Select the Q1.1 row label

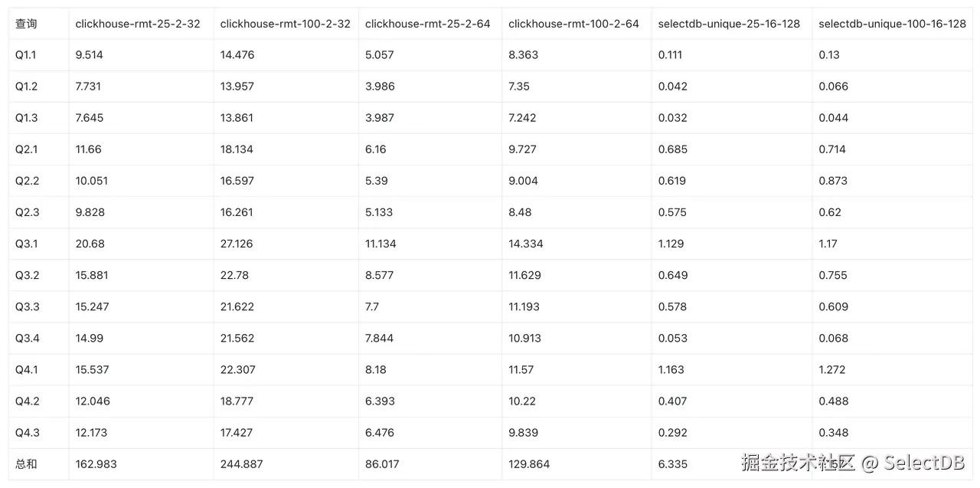[x=26, y=55]
